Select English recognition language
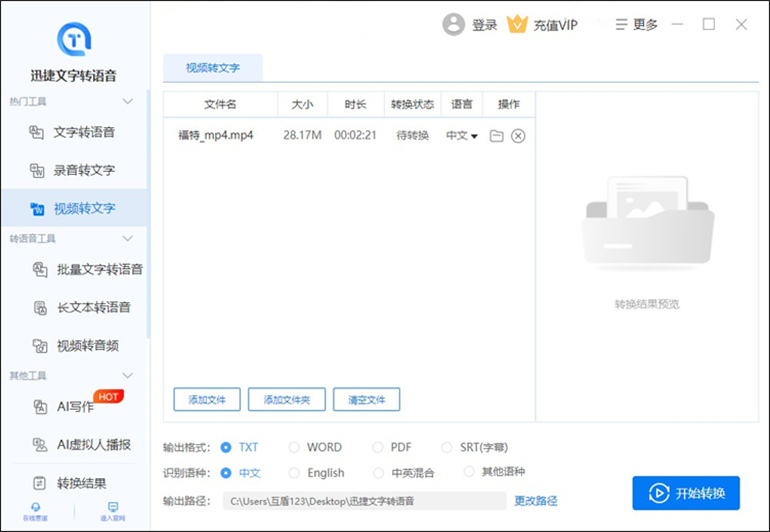Image resolution: width=770 pixels, height=532 pixels. [294, 473]
